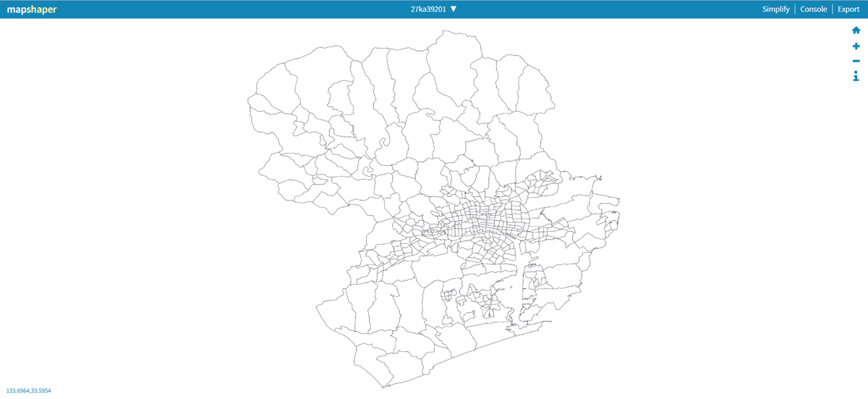Click the coordinates readout 133.6964,33.5954
Screen dimensions: 868x399
(29, 391)
